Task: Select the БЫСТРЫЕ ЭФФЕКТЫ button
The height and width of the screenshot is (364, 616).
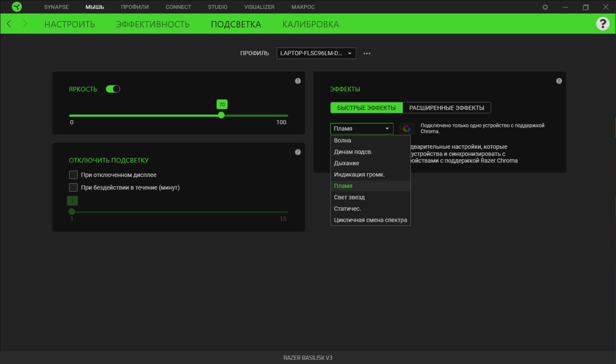Action: [x=367, y=108]
